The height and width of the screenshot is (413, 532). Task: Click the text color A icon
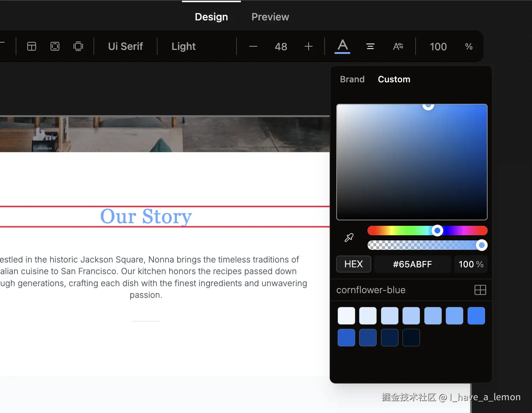342,46
